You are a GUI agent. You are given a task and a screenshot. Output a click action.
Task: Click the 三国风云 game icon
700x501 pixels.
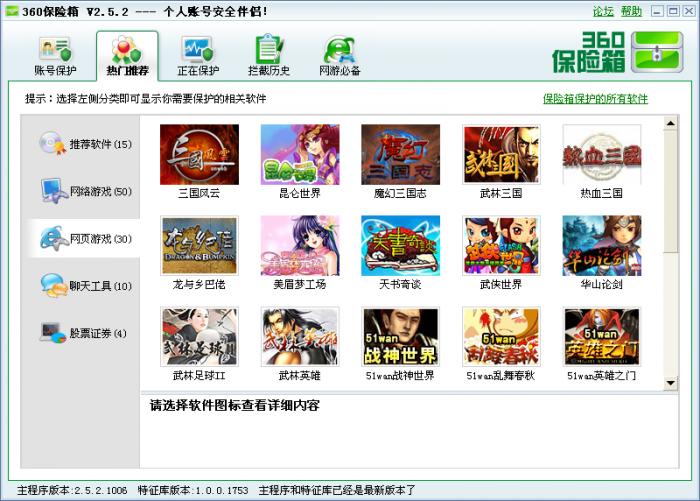199,155
